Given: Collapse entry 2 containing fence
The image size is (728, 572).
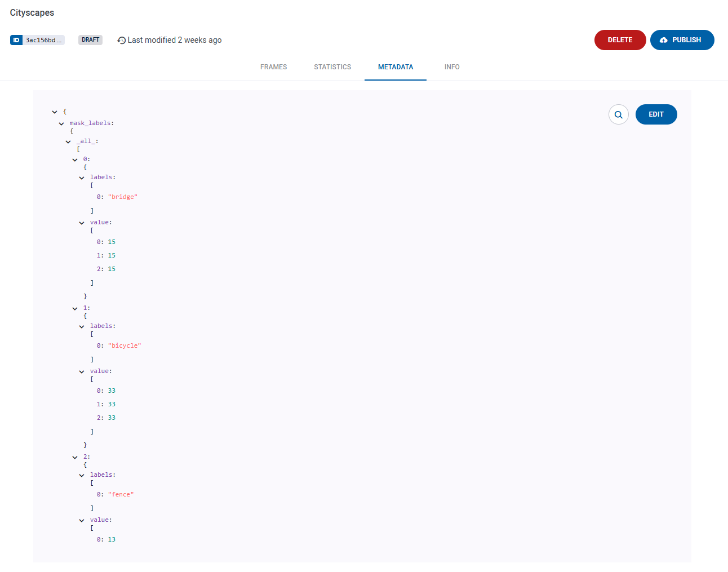Looking at the screenshot, I should pyautogui.click(x=75, y=456).
